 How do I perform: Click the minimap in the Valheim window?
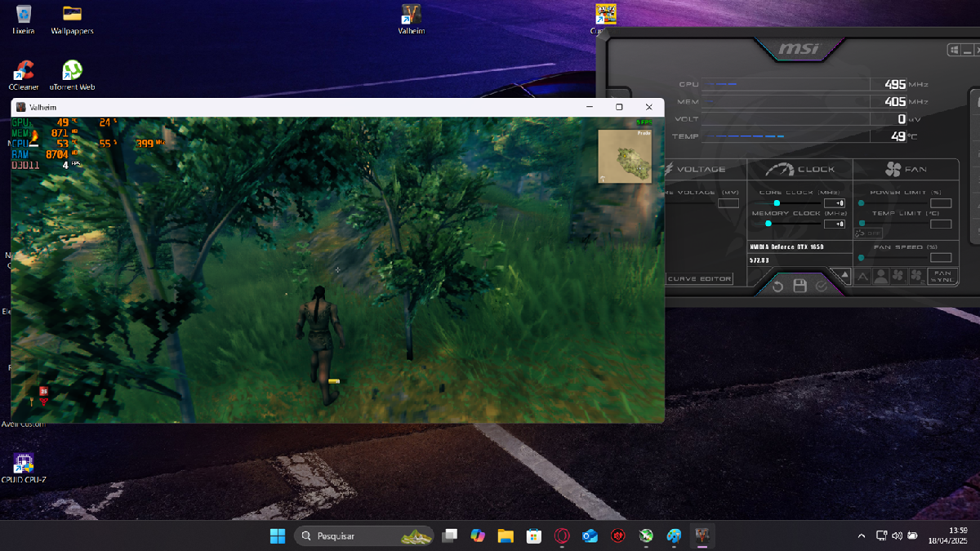(625, 156)
